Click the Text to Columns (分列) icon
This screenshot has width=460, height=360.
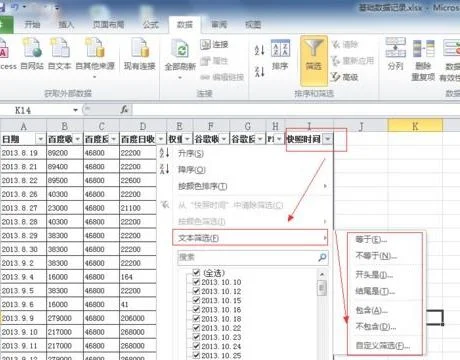pos(395,47)
